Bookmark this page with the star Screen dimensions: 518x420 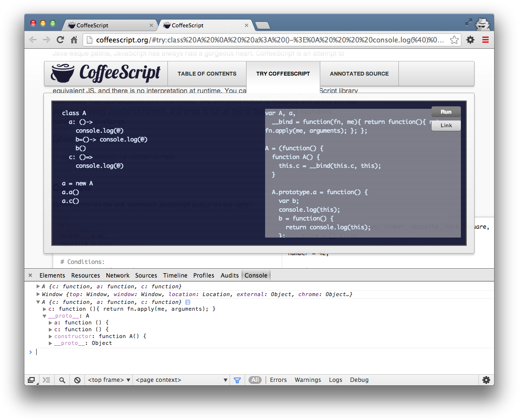click(454, 40)
